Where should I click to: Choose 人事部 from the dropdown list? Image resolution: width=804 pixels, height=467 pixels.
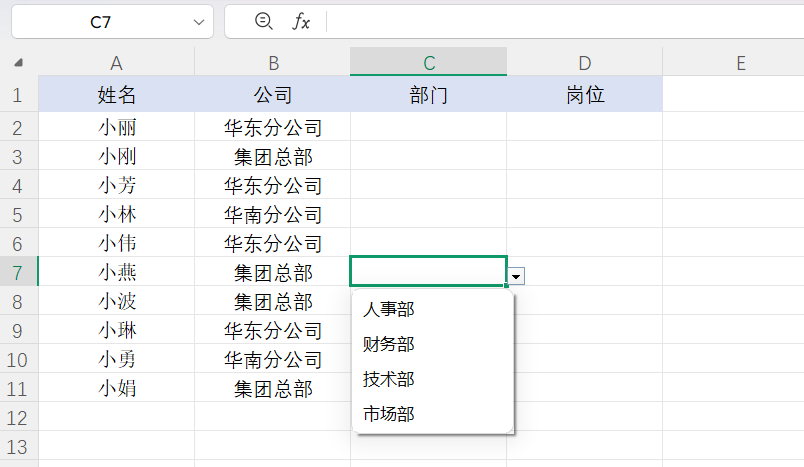pos(433,309)
